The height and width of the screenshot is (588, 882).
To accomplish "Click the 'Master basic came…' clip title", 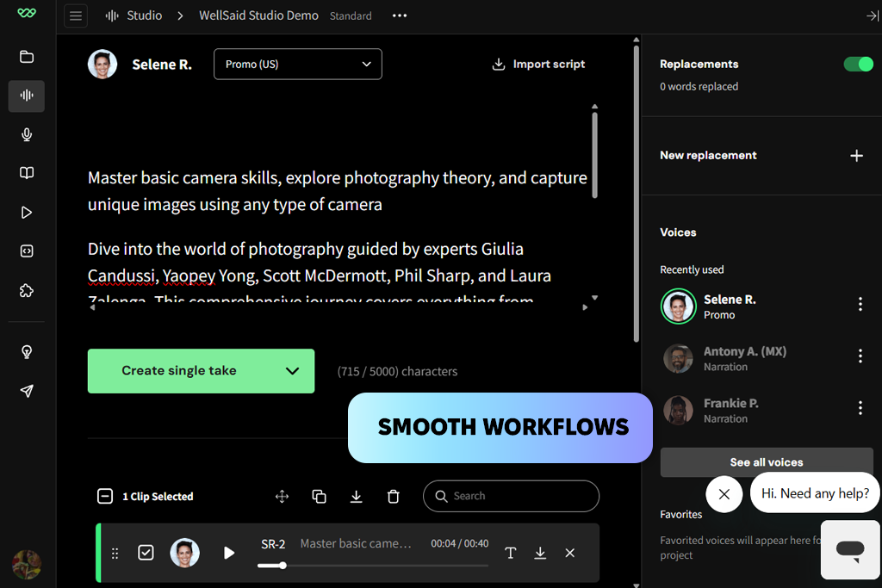I will coord(356,543).
